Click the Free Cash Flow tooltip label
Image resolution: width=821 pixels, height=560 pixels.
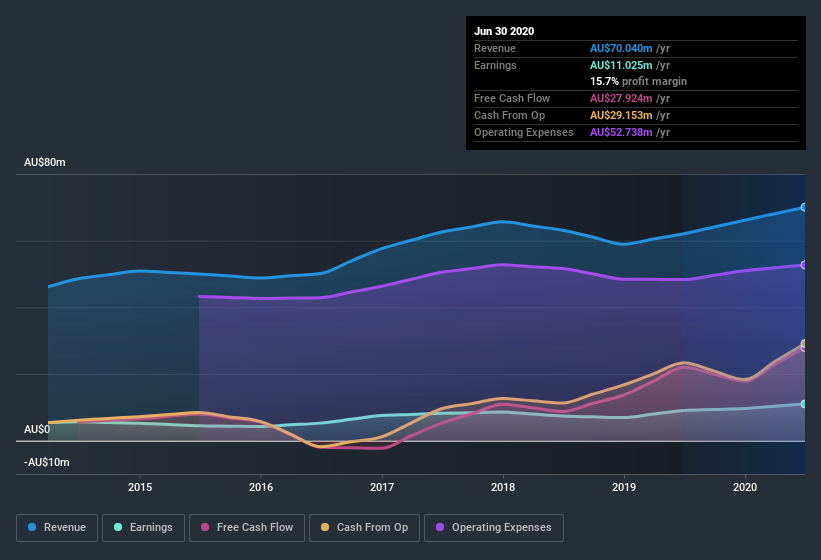click(x=512, y=98)
